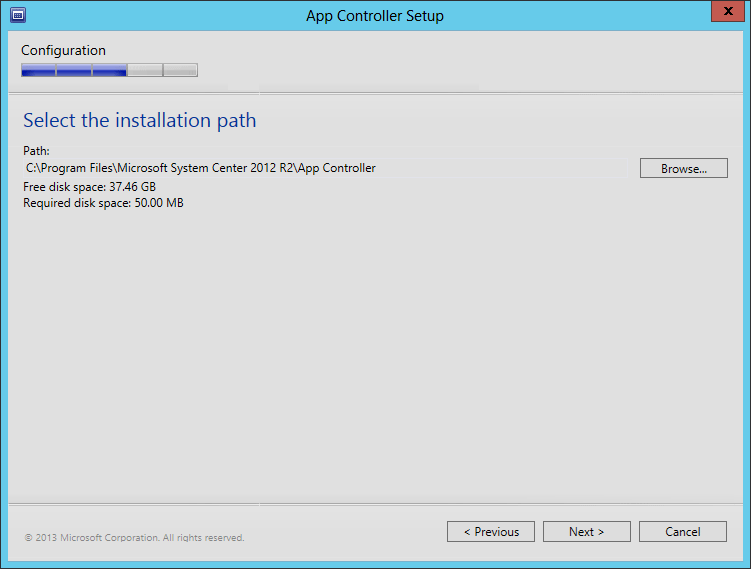Click the Free disk space text

[90, 187]
